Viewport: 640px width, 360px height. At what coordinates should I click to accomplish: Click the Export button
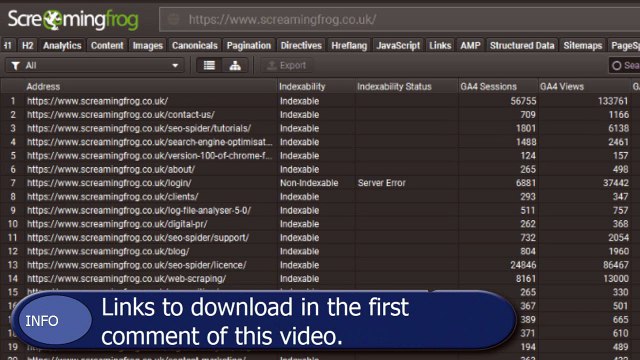(x=286, y=65)
